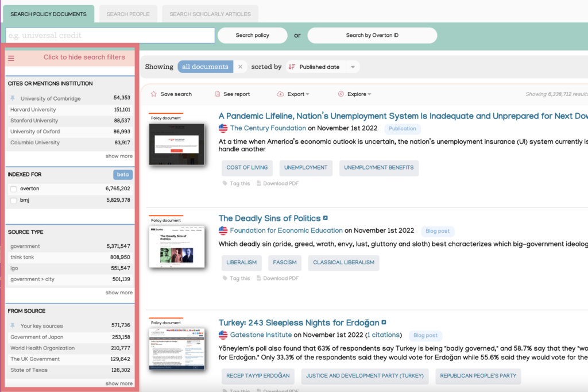Screen dimensions: 588x392
Task: Click the sort order icon by Published date
Action: (x=292, y=67)
